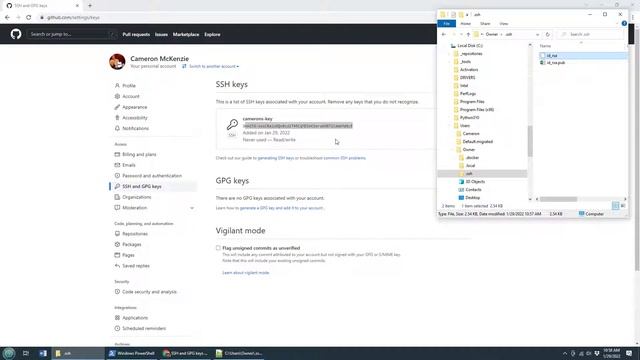Open the Switch to another account dropdown

click(213, 66)
